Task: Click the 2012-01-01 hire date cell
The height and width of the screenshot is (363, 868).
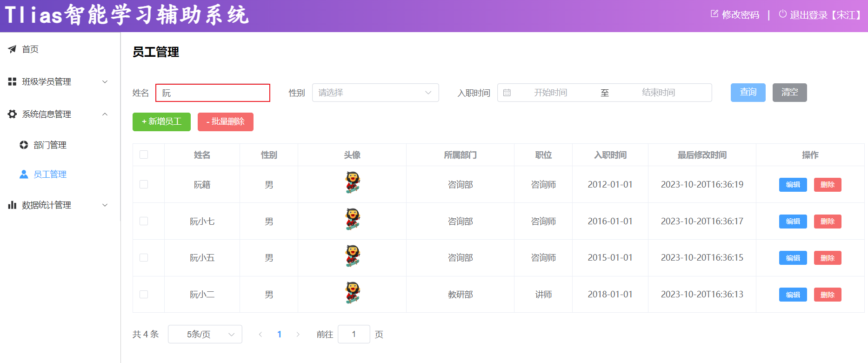Action: 610,184
